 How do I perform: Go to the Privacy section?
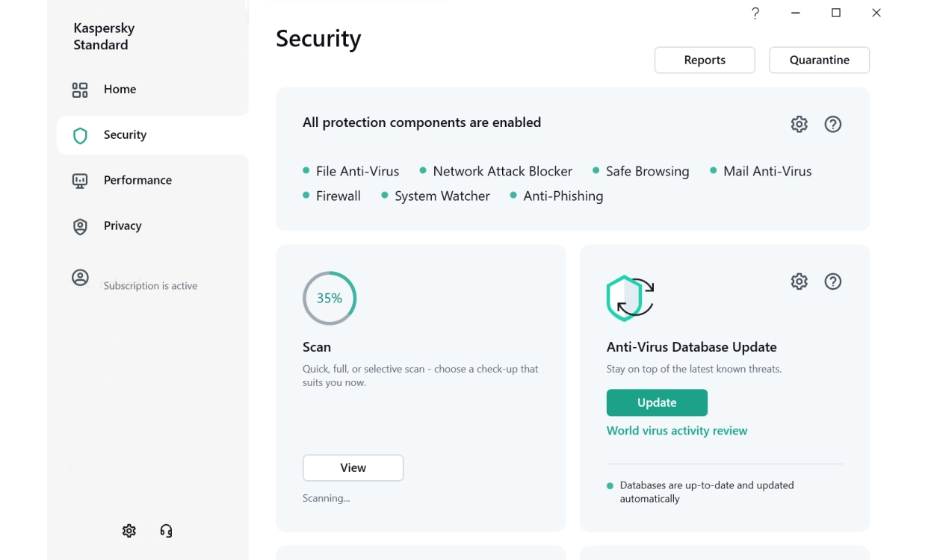(x=123, y=226)
